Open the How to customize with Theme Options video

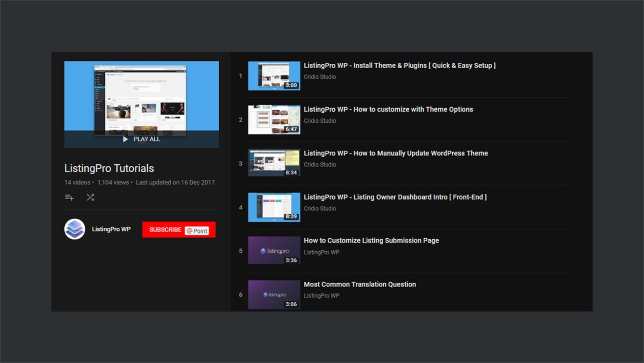[388, 109]
